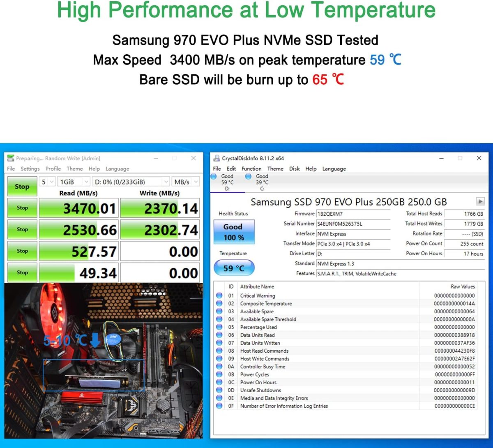This screenshot has width=493, height=448.
Task: Open the Disk menu in CrystalDiskInfo
Action: (x=295, y=169)
